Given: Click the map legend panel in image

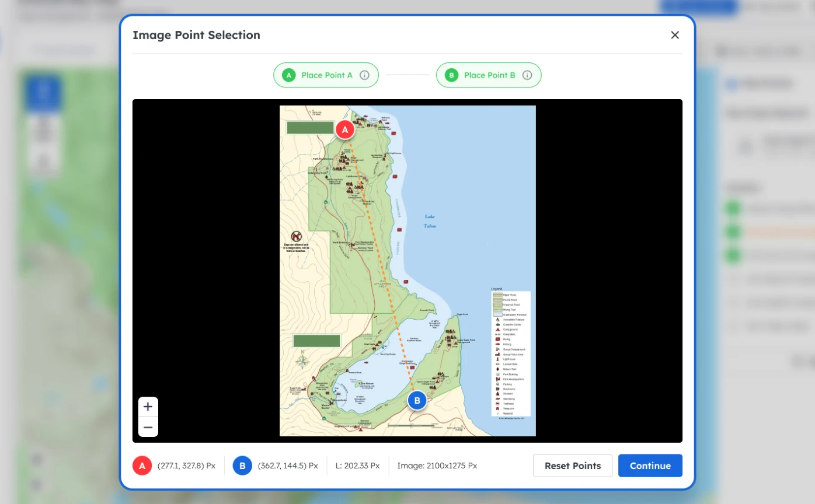Looking at the screenshot, I should pos(511,352).
